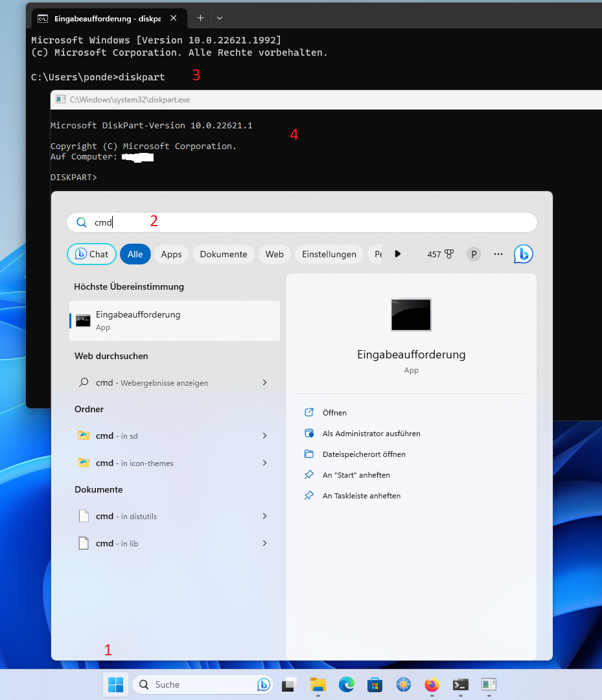Open Microsoft Store from taskbar
Viewport: 602px width, 700px height.
click(375, 684)
